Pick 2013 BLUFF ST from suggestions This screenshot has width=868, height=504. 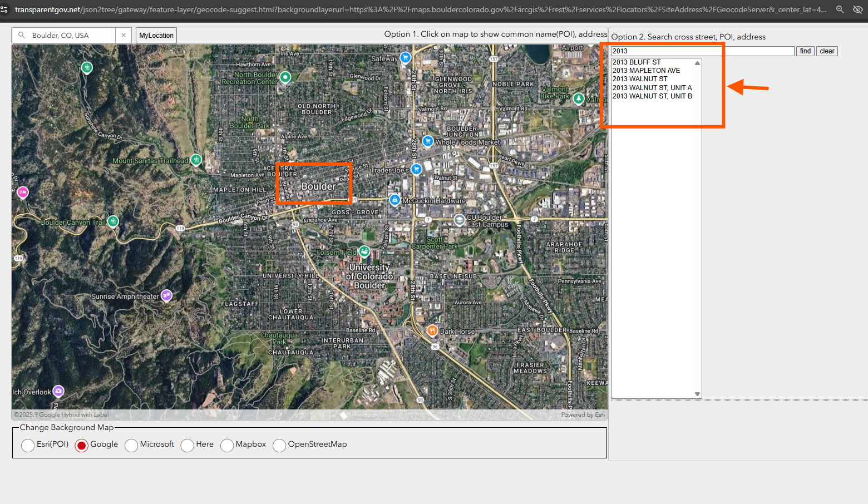(x=637, y=62)
